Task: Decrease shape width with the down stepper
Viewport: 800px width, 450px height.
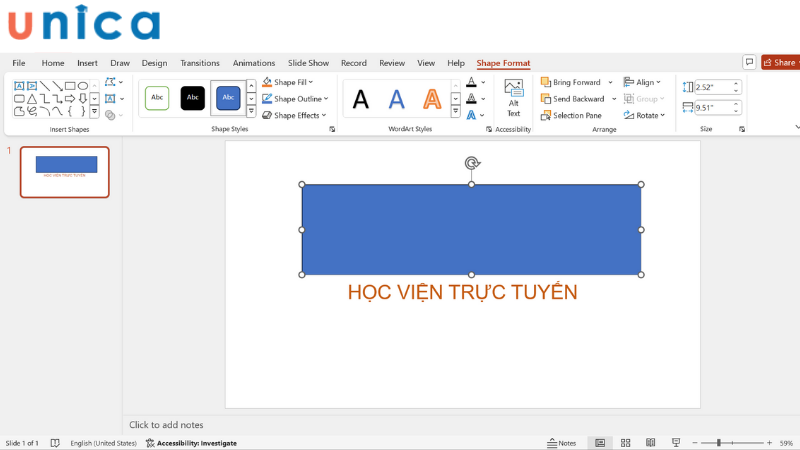Action: (736, 111)
